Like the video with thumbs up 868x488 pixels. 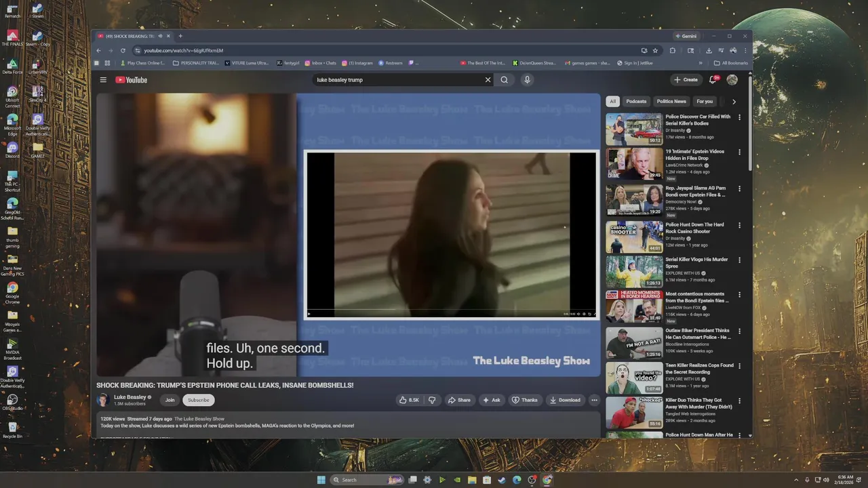(x=409, y=400)
